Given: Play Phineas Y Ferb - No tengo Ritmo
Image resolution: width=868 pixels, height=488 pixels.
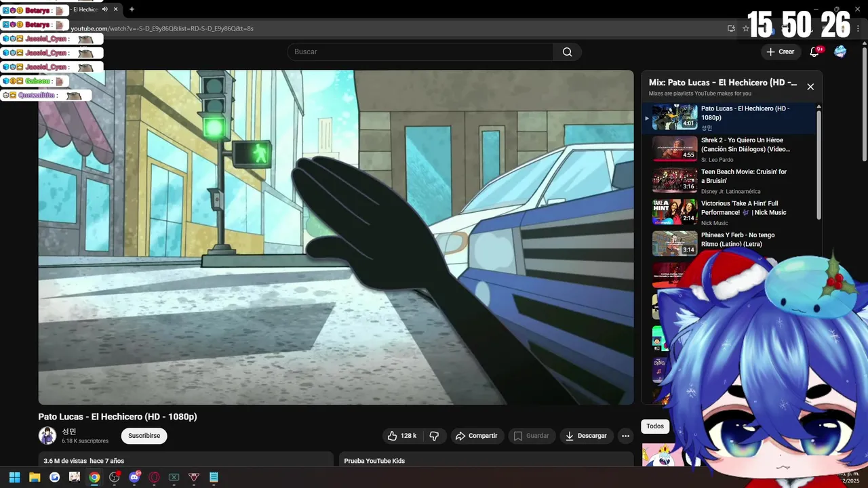Looking at the screenshot, I should 730,243.
